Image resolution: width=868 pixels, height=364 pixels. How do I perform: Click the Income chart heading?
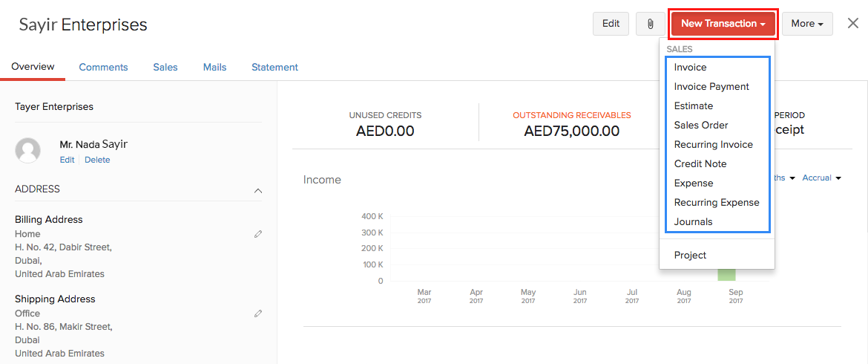[322, 180]
